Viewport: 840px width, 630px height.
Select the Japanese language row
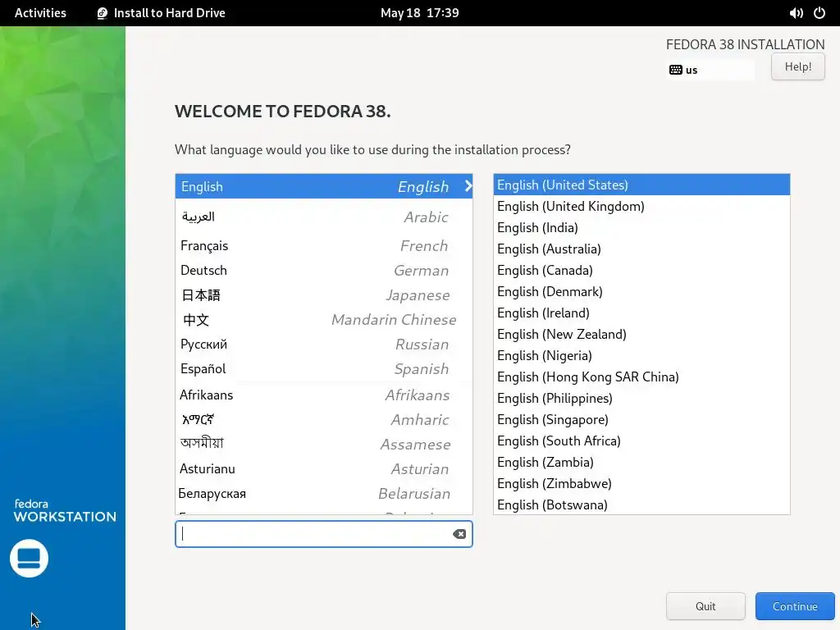click(324, 295)
